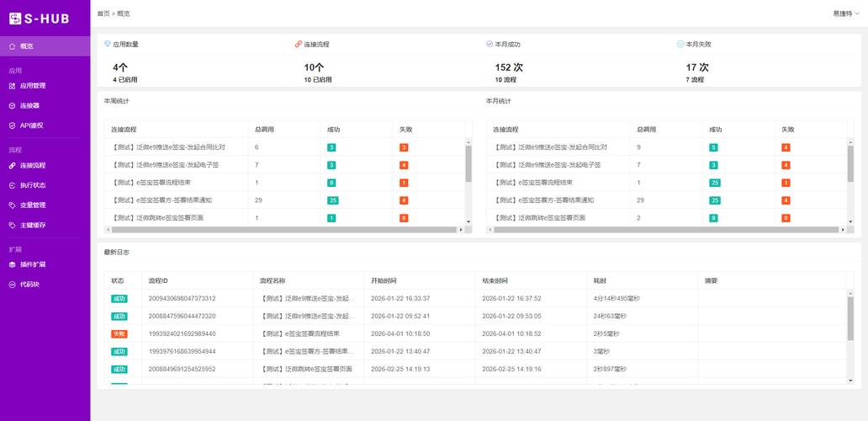Click end time 2026-02-25 14:19:16
The image size is (868, 421).
click(511, 370)
